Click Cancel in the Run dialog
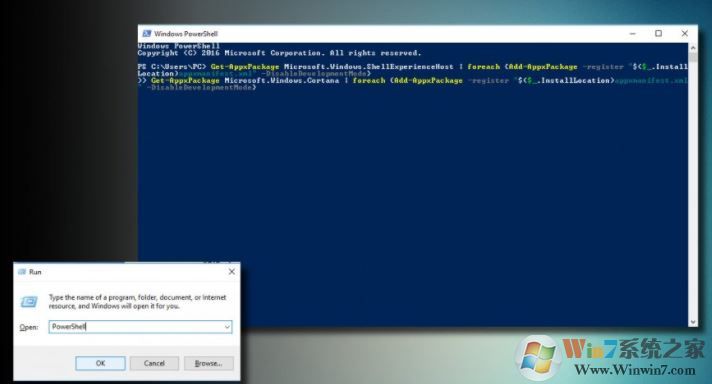 pos(154,363)
